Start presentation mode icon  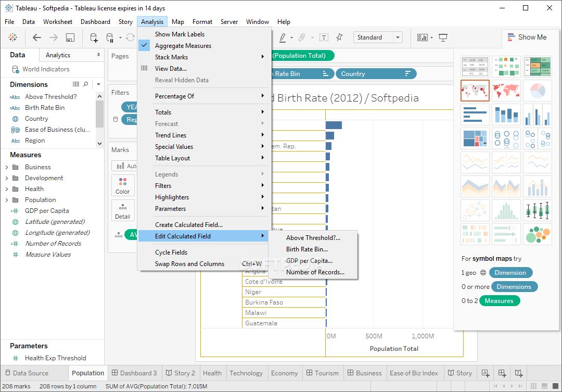pyautogui.click(x=443, y=37)
